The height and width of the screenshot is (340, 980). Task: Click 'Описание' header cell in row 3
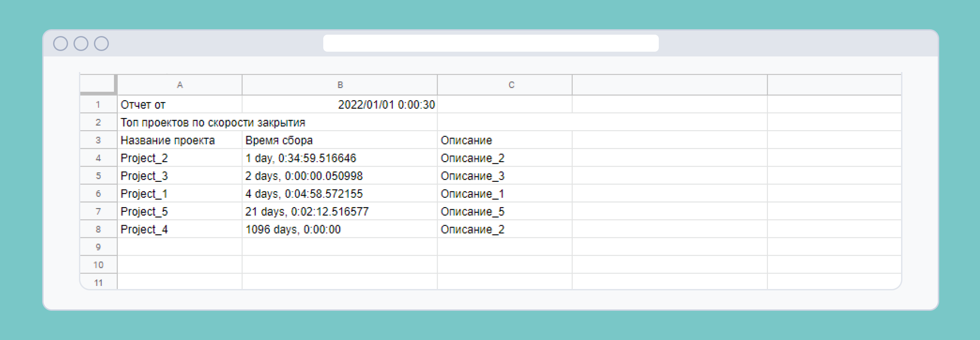[x=505, y=140]
